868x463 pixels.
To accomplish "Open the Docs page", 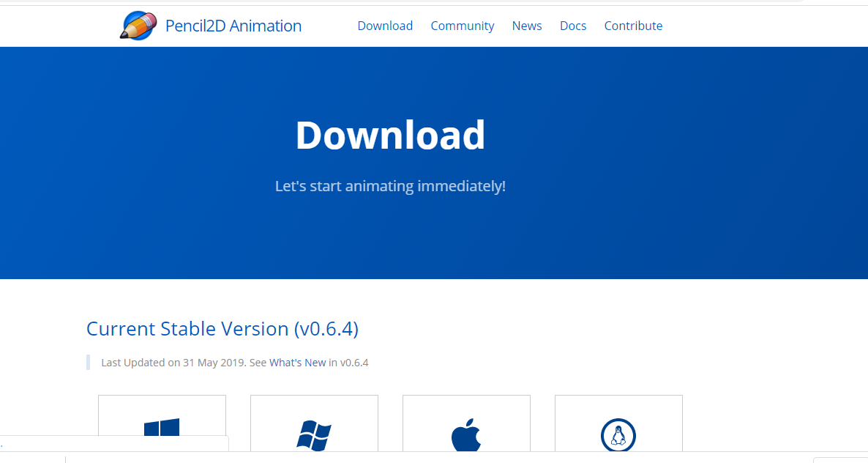I will point(573,26).
